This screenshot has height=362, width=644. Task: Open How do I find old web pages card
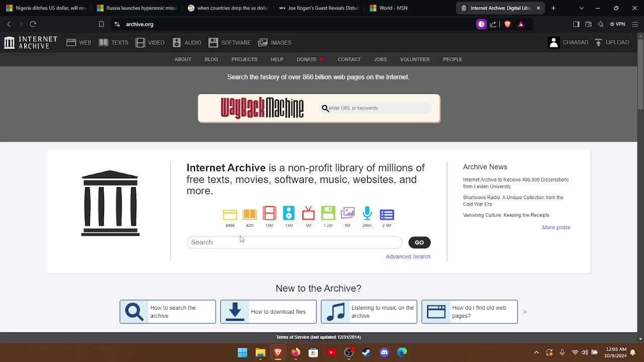tap(469, 312)
